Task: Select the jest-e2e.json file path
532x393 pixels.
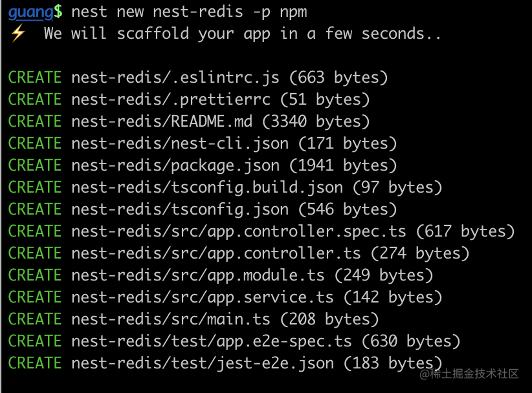Action: (x=203, y=363)
